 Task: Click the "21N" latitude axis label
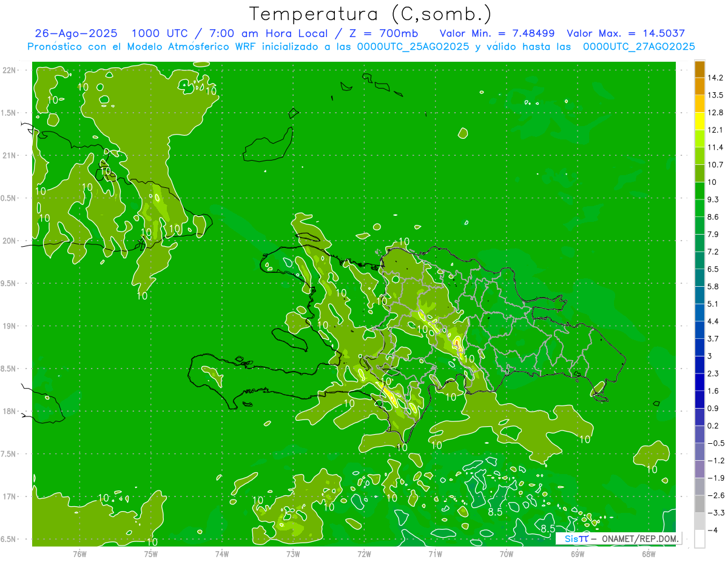click(x=10, y=156)
